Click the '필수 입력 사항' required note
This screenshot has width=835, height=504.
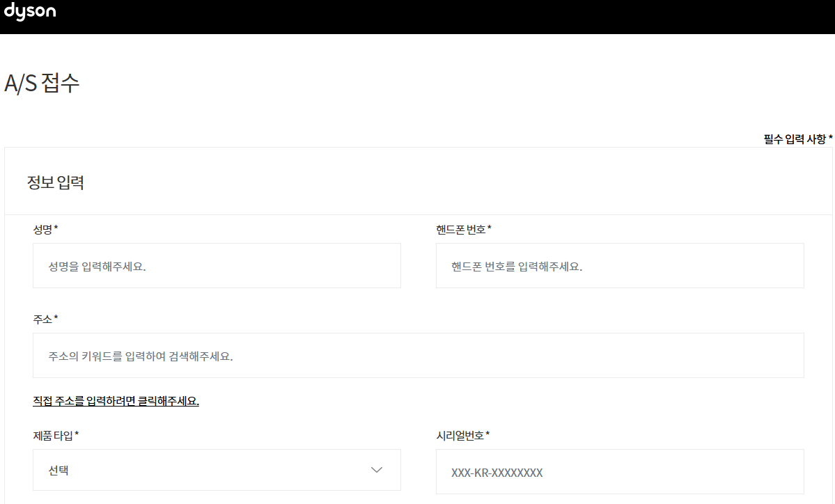click(795, 139)
